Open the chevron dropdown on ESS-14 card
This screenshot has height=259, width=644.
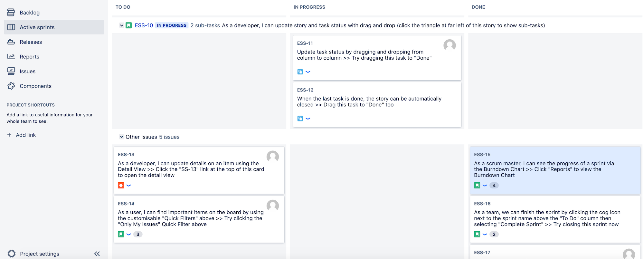[129, 234]
